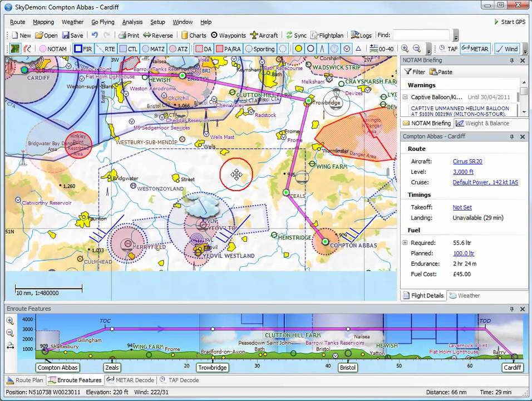Pin the NOTAM Briefing panel
The width and height of the screenshot is (532, 401).
click(512, 61)
